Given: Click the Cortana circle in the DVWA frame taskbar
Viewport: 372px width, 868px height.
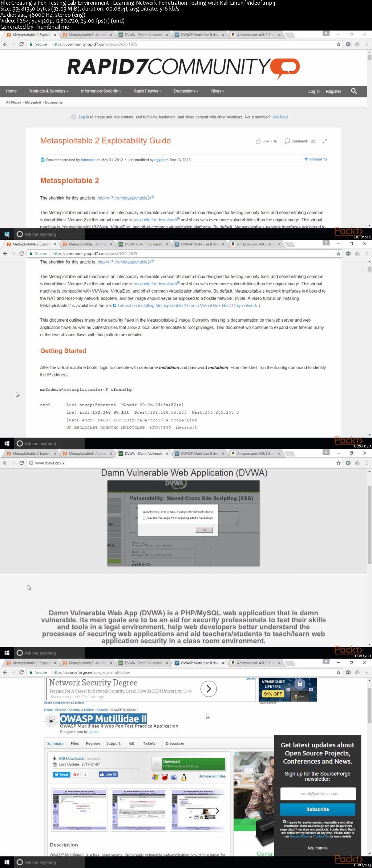Looking at the screenshot, I should 20,653.
